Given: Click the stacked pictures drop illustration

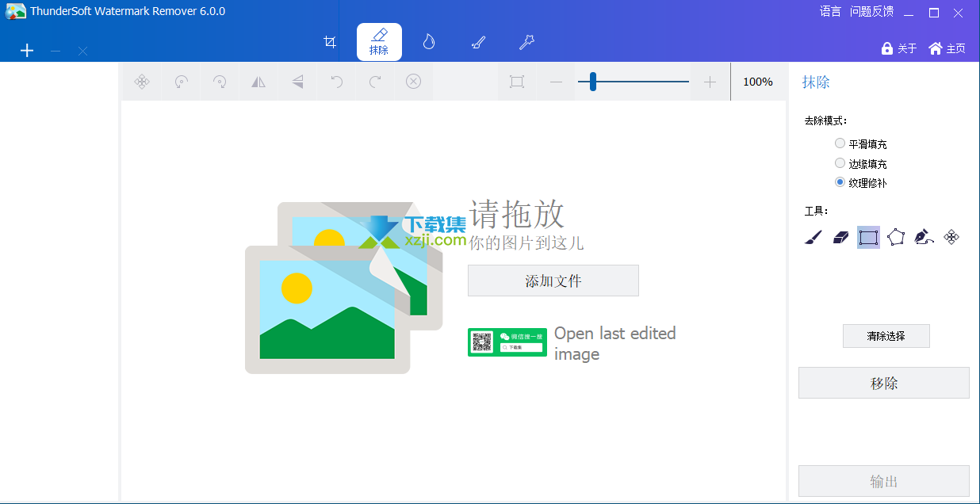Looking at the screenshot, I should [x=343, y=288].
